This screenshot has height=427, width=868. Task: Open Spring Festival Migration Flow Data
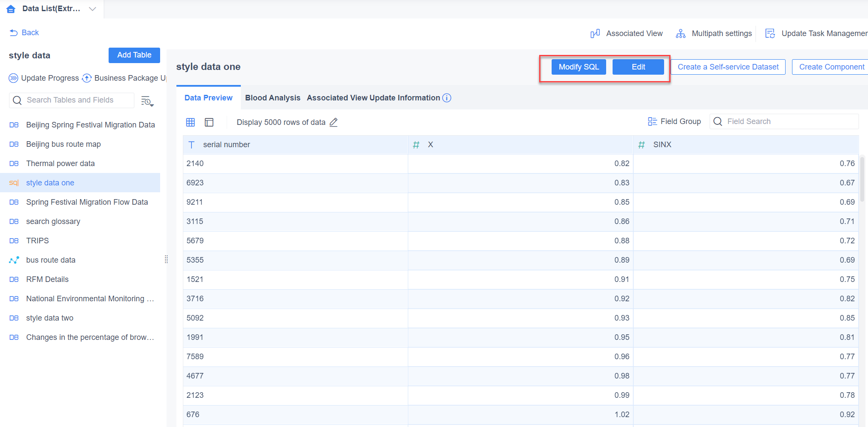point(80,202)
